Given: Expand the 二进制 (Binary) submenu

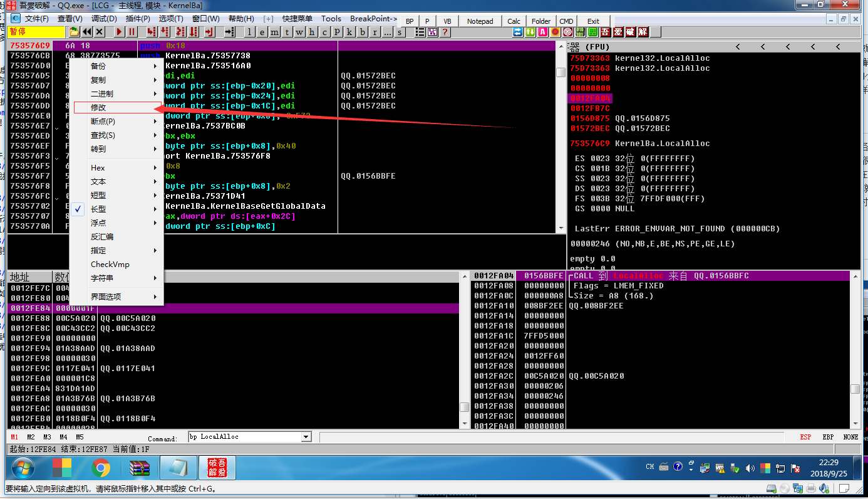Looking at the screenshot, I should pyautogui.click(x=116, y=94).
